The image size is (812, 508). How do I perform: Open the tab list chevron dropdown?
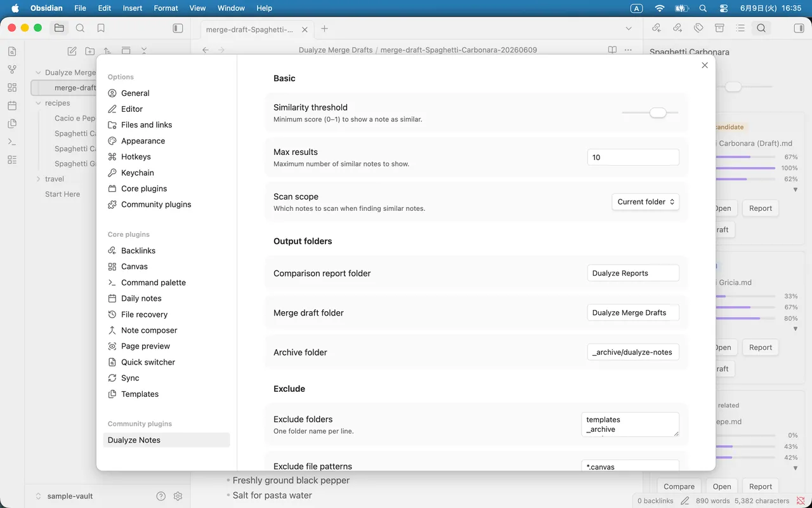[629, 29]
